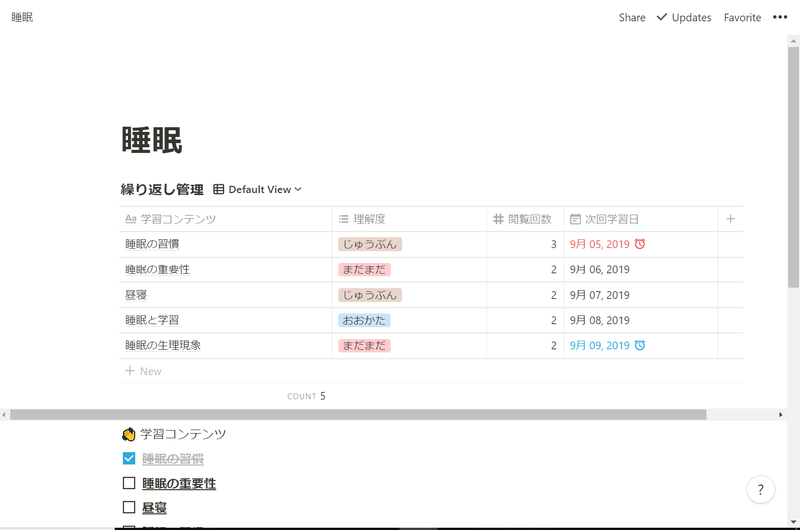Click the horizontal scrollbar left arrow

pos(4,415)
